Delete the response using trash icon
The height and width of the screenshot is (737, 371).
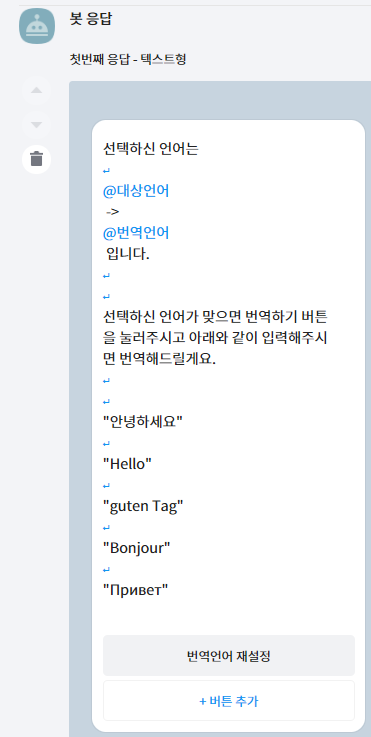tap(36, 159)
